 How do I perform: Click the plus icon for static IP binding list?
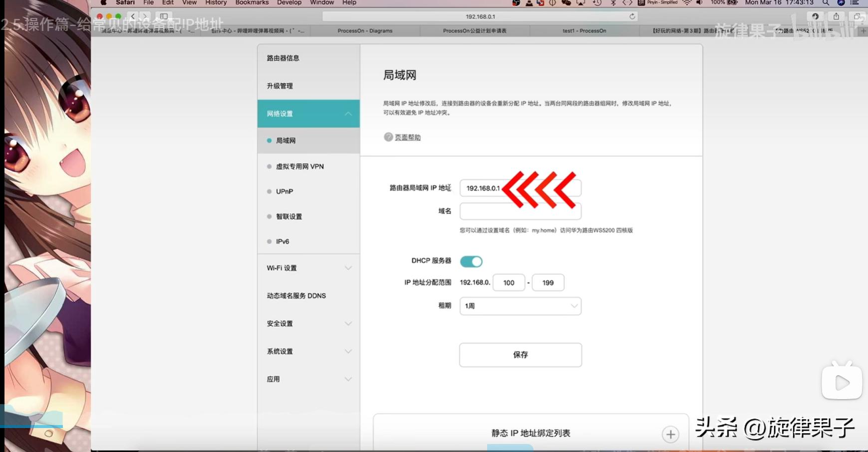click(x=670, y=435)
